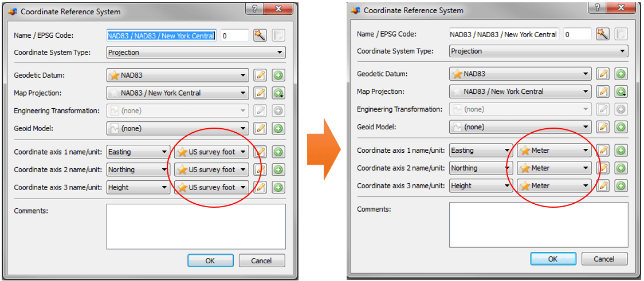Click Cancel button in left dialog

tap(262, 260)
